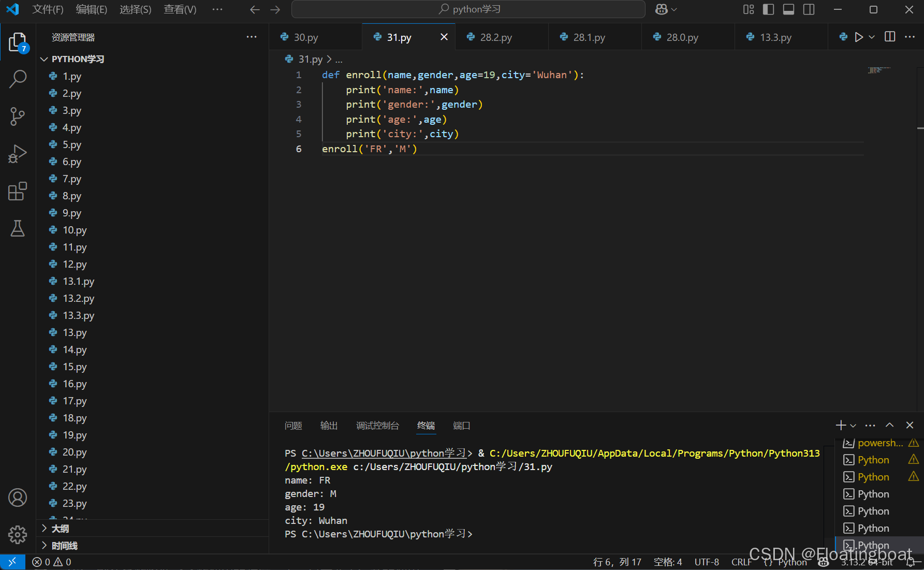The height and width of the screenshot is (570, 924).
Task: Open the run button dropdown arrow
Action: [x=872, y=37]
